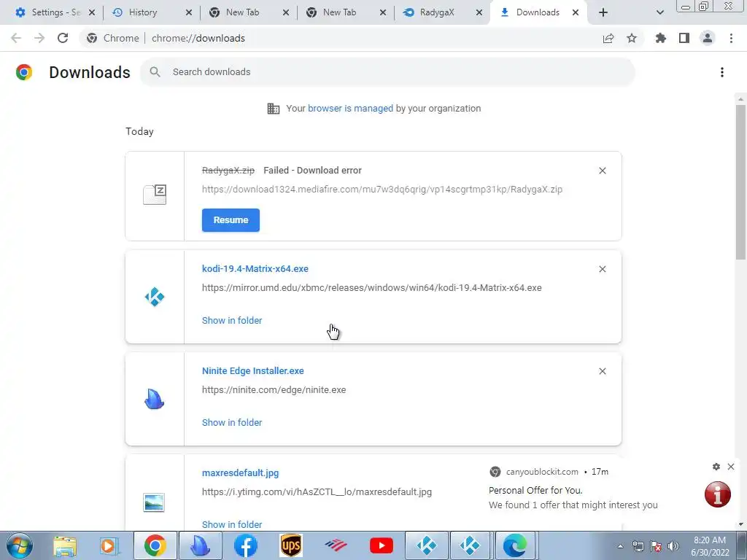Select the Downloads tab
The height and width of the screenshot is (560, 747).
point(538,12)
